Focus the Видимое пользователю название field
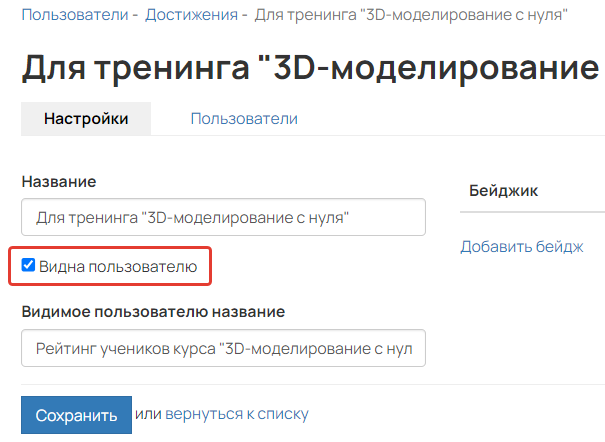The image size is (605, 442). point(223,348)
